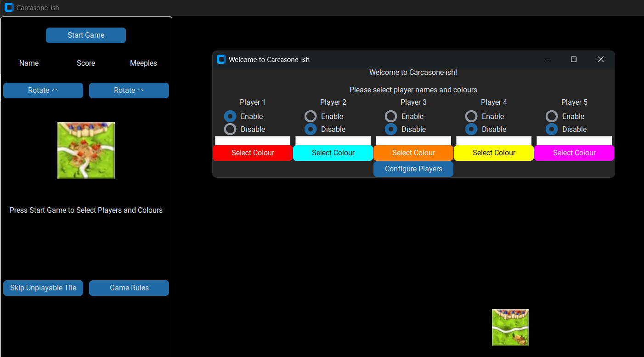Enable Player 2

coord(311,116)
